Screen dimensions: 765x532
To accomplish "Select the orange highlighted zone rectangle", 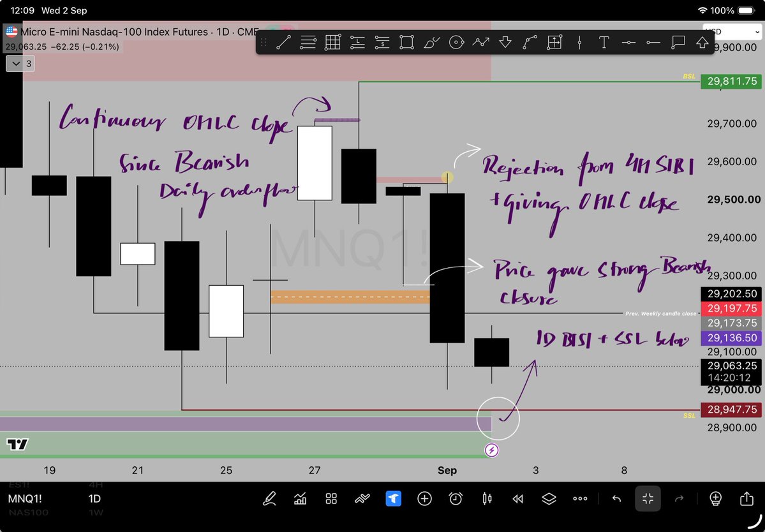I will click(x=350, y=297).
